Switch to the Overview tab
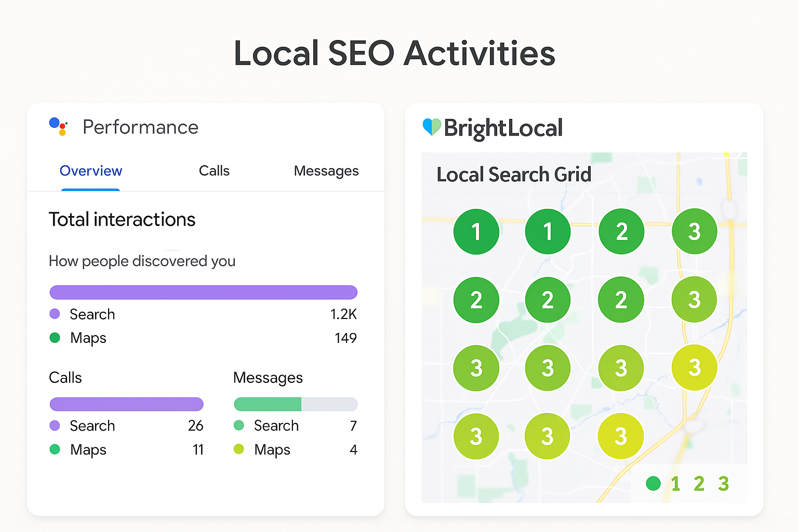This screenshot has width=798, height=532. click(91, 171)
